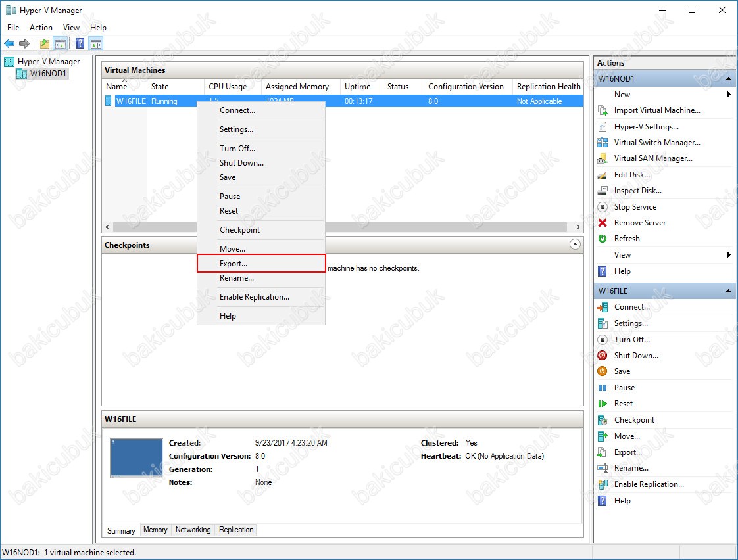This screenshot has height=560, width=738.
Task: Expand the New submenu arrow in Actions
Action: (729, 95)
